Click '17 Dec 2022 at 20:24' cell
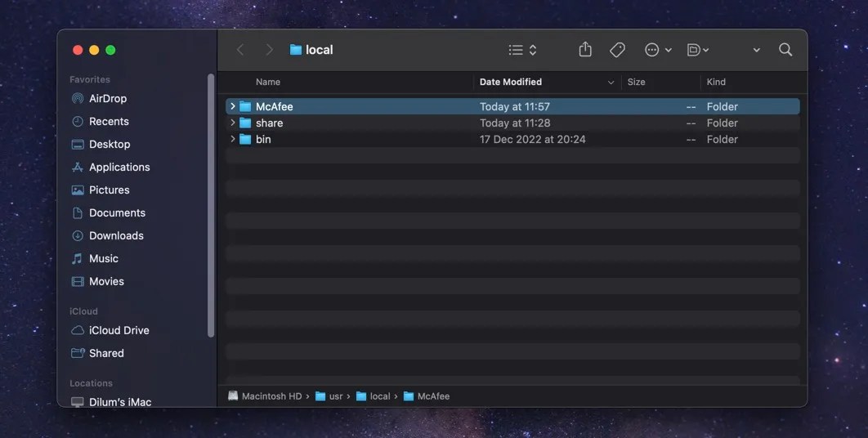Viewport: 868px width, 438px height. tap(533, 139)
